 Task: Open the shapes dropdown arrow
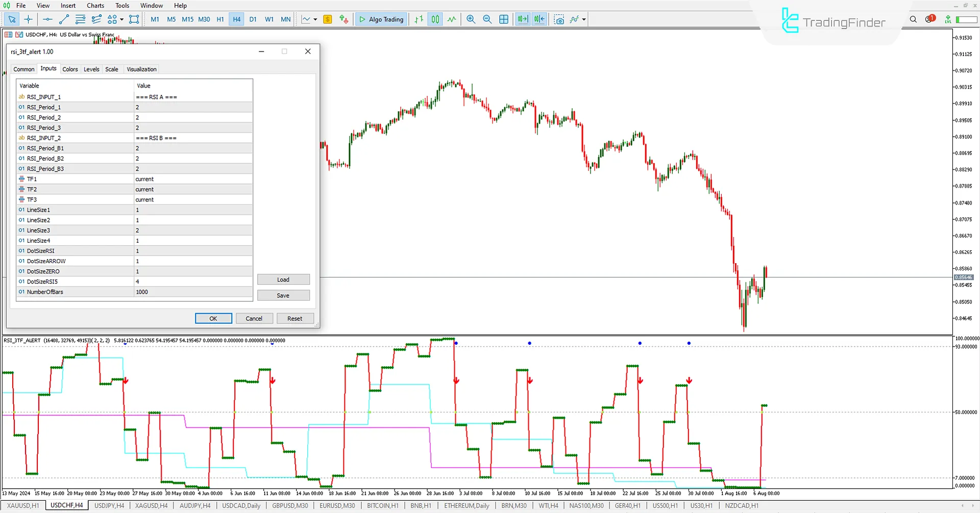[121, 19]
